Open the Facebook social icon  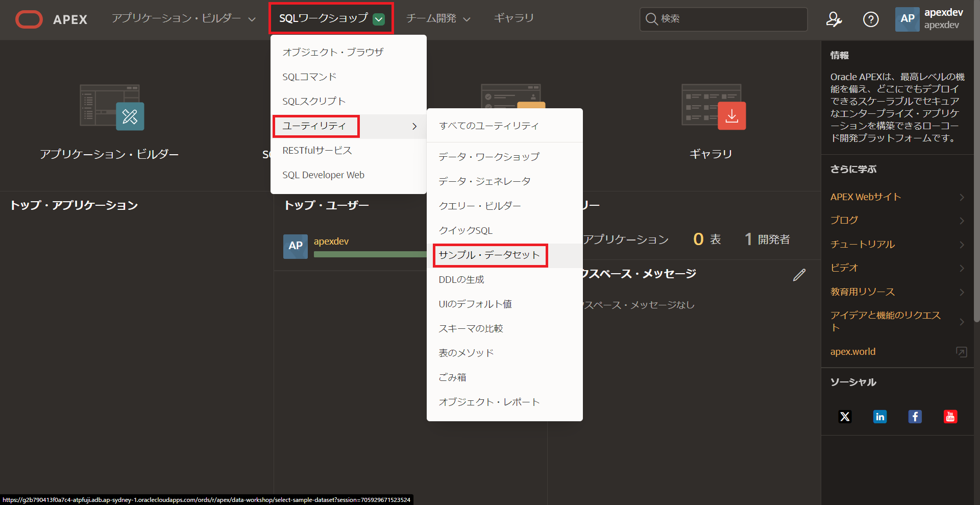(915, 417)
